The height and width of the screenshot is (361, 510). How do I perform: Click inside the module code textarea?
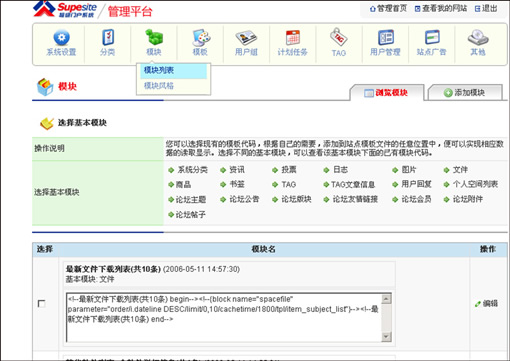(224, 318)
